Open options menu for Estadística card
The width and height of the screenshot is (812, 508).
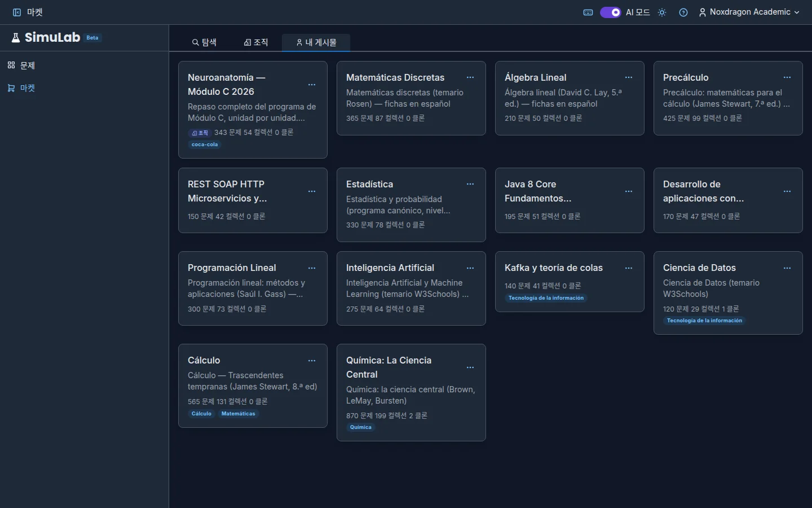[x=470, y=184]
